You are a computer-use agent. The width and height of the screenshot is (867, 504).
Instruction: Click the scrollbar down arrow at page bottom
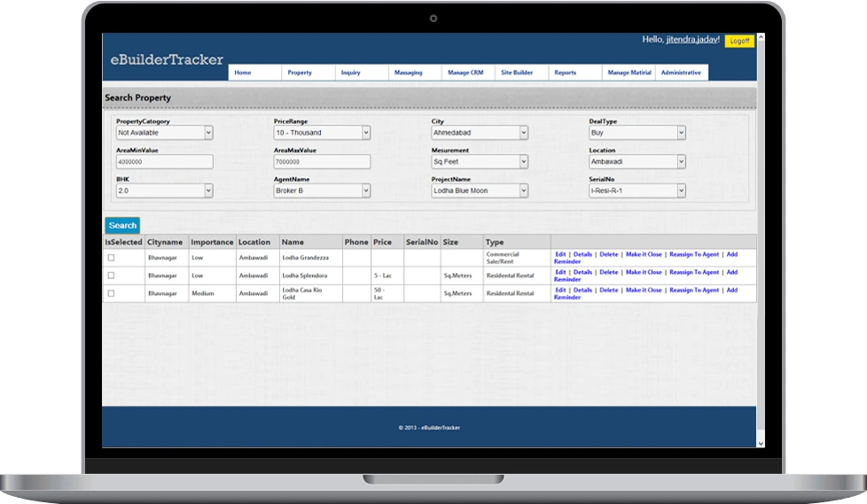click(761, 442)
